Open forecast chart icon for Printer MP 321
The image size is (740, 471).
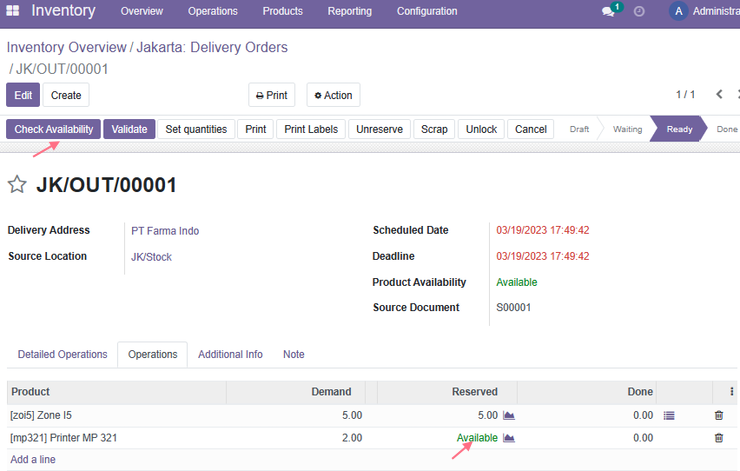[509, 438]
